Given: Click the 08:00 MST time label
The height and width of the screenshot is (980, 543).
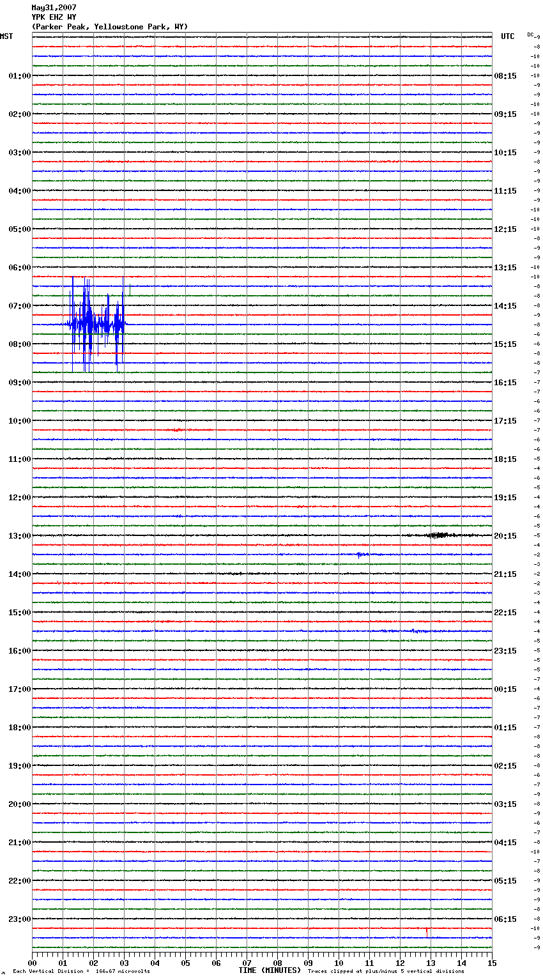Looking at the screenshot, I should click(x=20, y=344).
